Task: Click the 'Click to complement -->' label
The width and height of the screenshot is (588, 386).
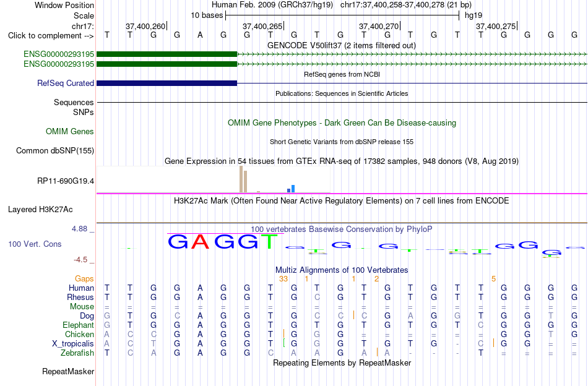Action: coord(51,36)
